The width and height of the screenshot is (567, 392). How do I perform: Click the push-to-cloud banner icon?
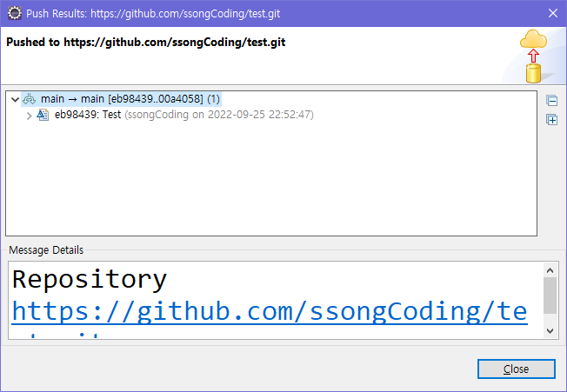click(533, 56)
